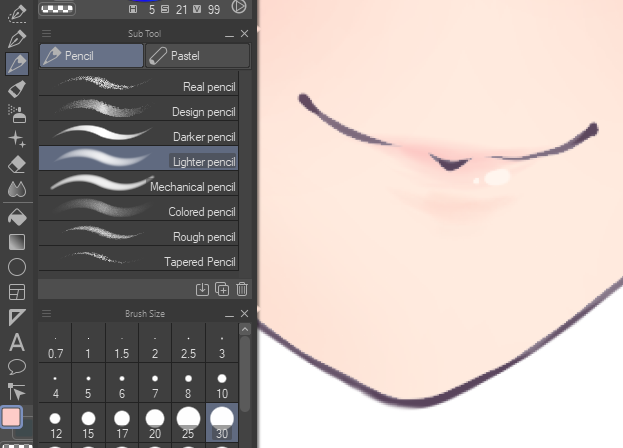This screenshot has height=448, width=623.
Task: Click the brightness value 99 field
Action: (214, 9)
